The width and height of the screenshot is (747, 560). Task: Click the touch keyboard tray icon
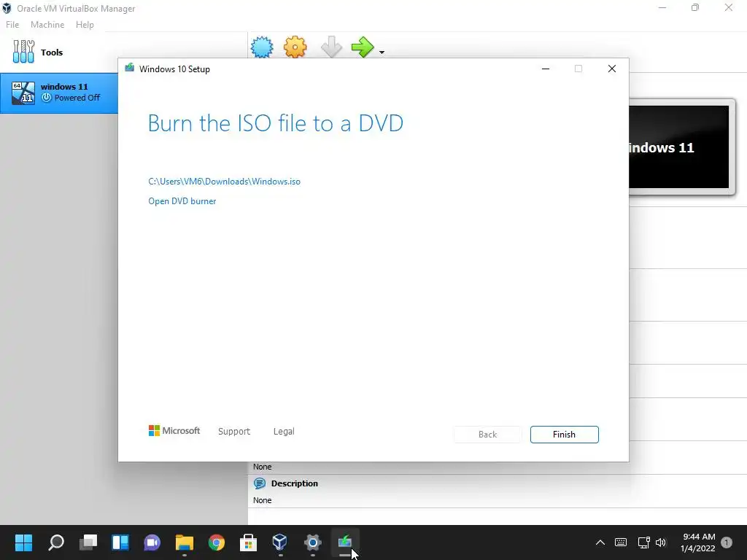621,542
